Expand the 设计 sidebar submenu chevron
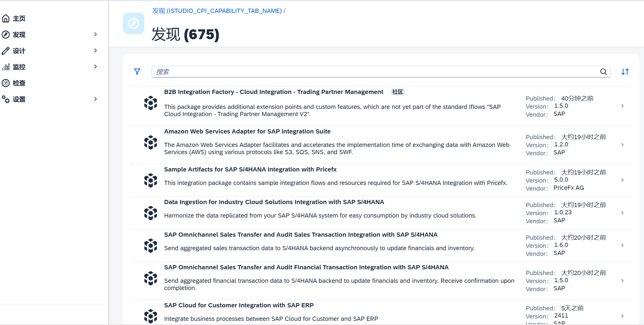 pyautogui.click(x=96, y=51)
